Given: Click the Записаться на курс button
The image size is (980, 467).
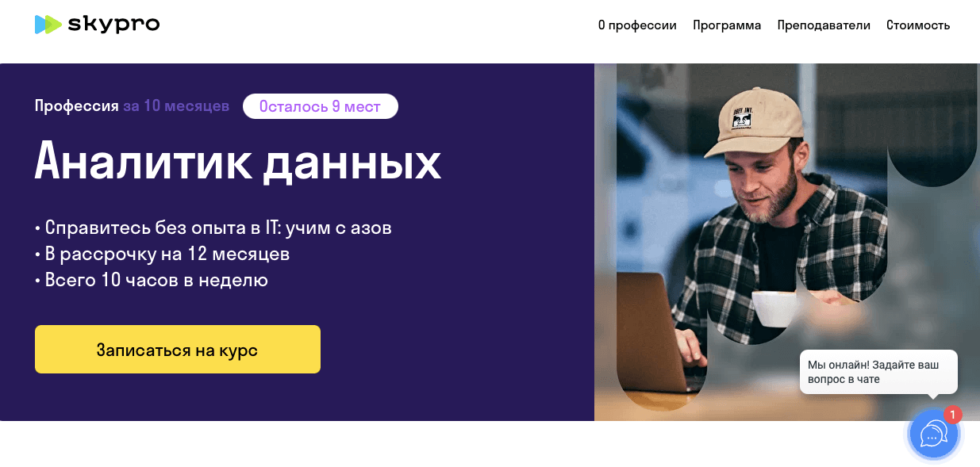Looking at the screenshot, I should [x=178, y=350].
